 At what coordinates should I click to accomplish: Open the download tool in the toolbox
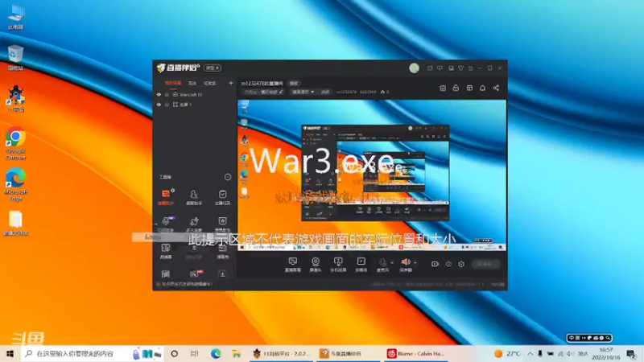[x=222, y=274]
